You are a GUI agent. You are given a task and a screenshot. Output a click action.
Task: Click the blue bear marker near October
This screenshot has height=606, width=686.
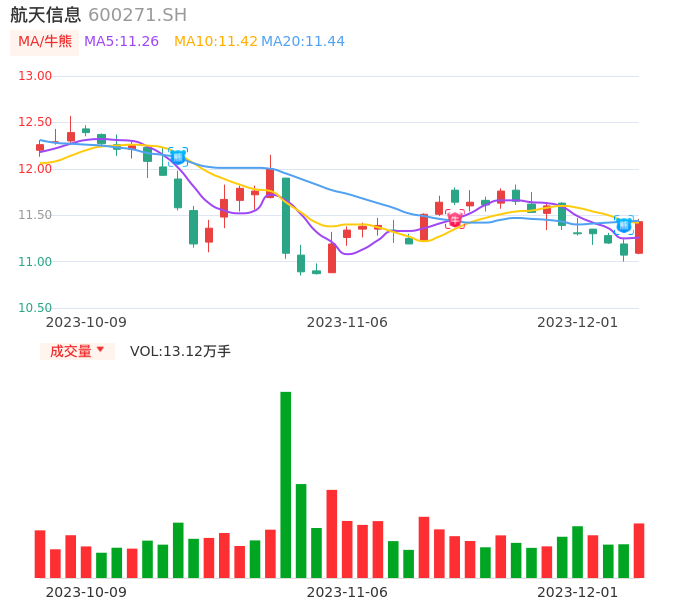click(x=178, y=156)
